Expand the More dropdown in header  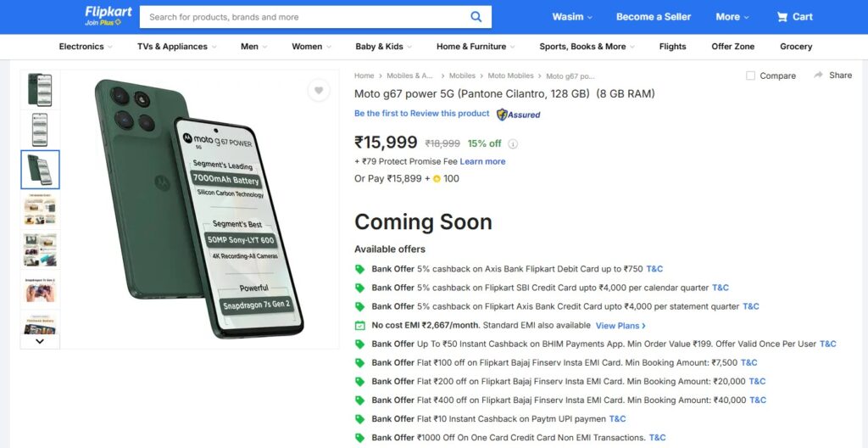[732, 17]
